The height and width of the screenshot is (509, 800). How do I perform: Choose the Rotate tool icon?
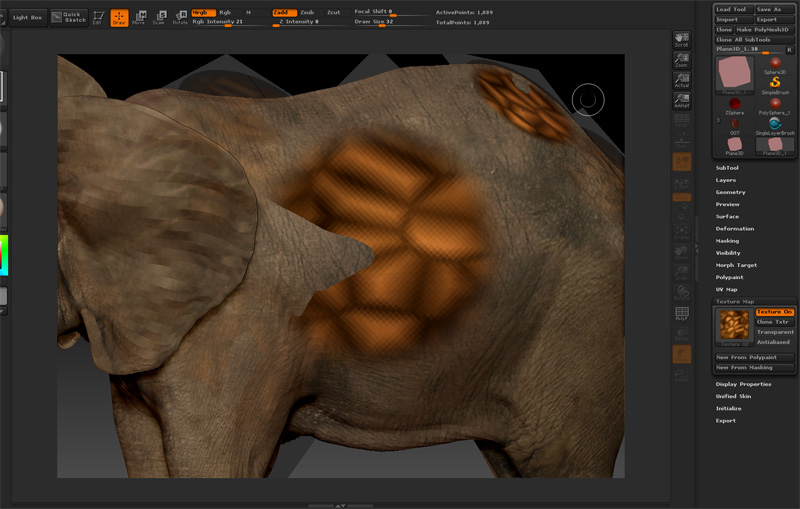(180, 17)
